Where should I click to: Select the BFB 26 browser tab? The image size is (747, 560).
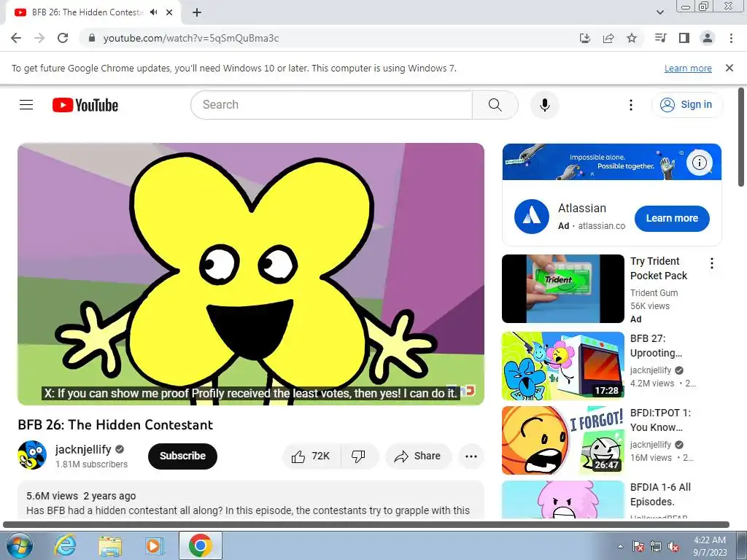[93, 12]
